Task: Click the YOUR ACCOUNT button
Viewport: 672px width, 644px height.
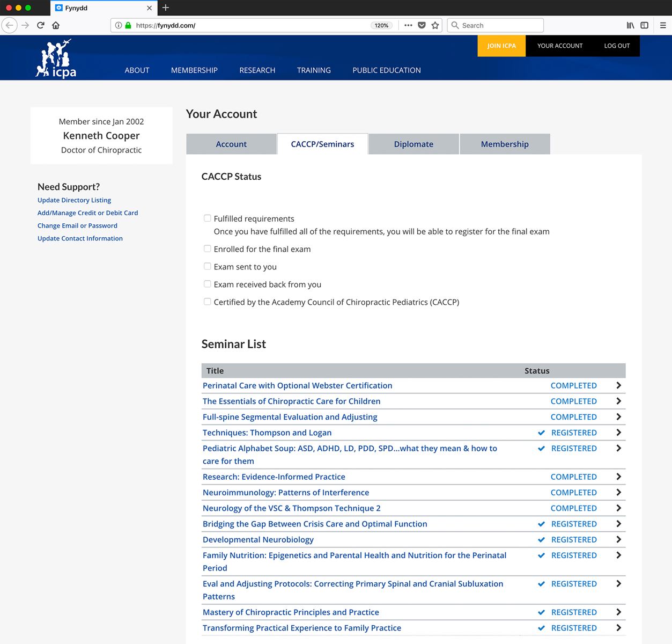Action: click(x=560, y=46)
